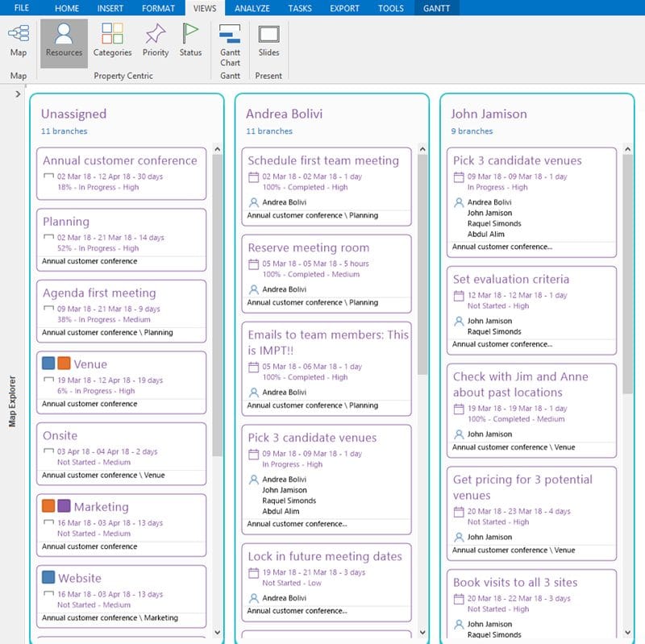Viewport: 645px width, 644px height.
Task: Toggle the Resources view button
Action: (64, 42)
